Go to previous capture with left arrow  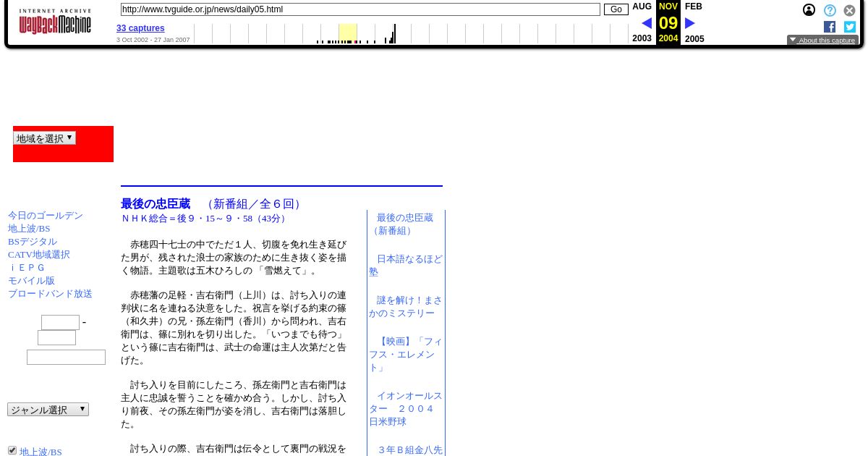click(646, 23)
